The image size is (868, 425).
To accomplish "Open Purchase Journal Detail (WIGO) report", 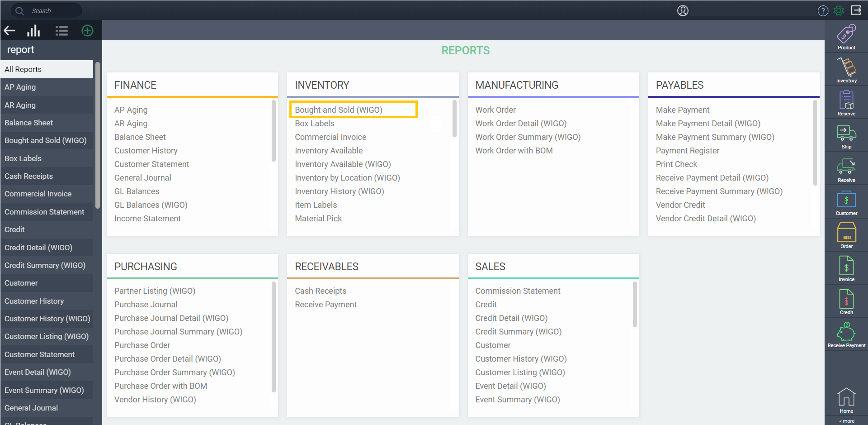I will [x=171, y=318].
